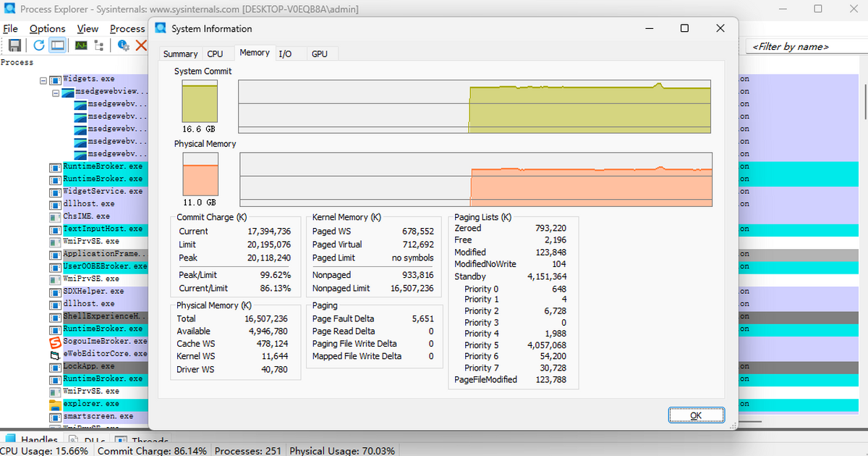
Task: Click the Commit Limit value 20,195,076
Action: (269, 245)
